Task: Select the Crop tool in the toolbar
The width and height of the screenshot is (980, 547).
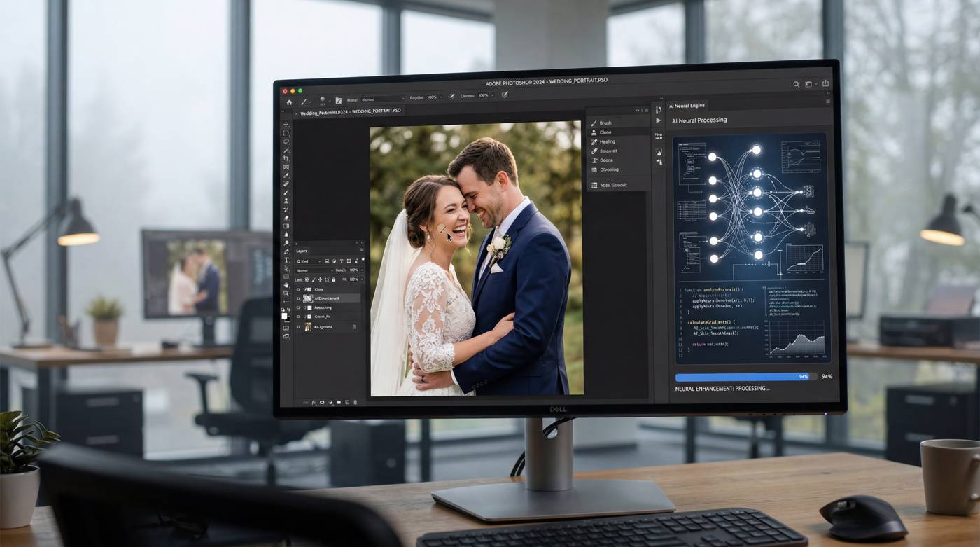Action: [286, 158]
